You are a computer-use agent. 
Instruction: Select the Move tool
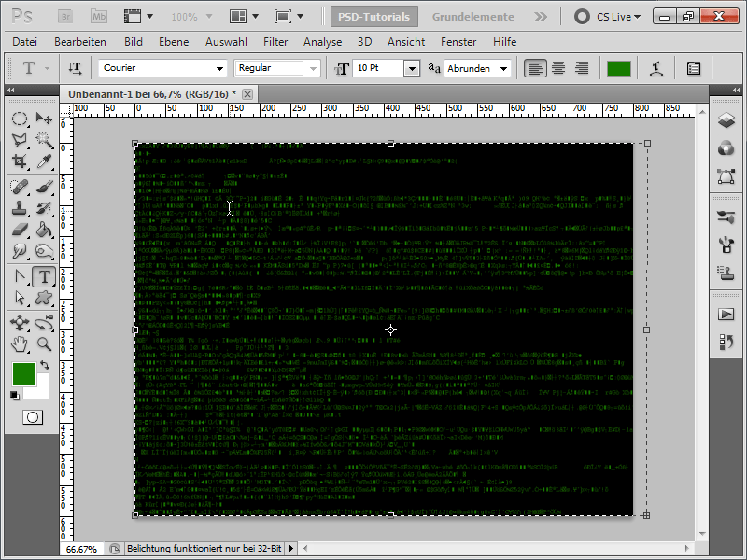point(44,119)
